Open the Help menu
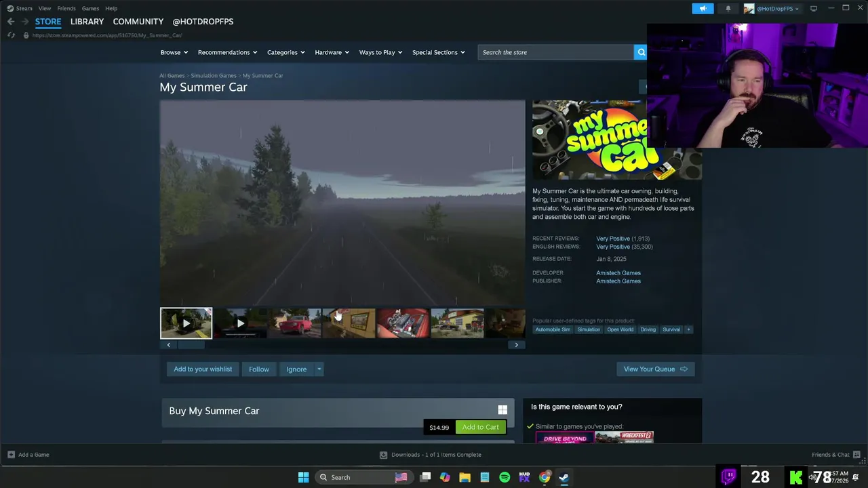The image size is (868, 488). pyautogui.click(x=111, y=8)
